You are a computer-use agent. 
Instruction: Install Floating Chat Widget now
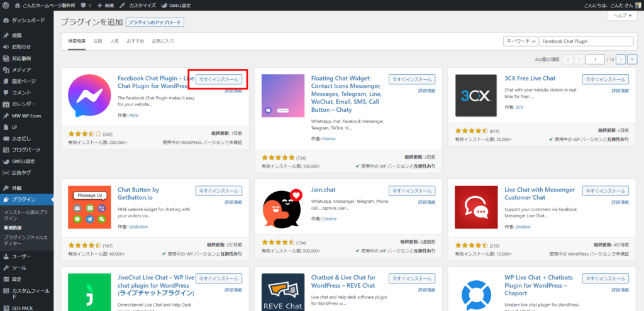click(x=412, y=79)
